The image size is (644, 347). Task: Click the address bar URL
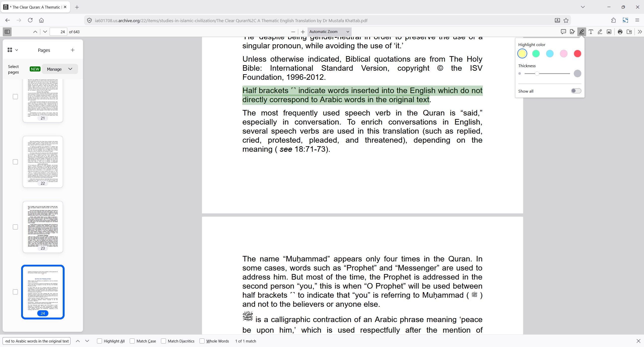[x=231, y=21]
